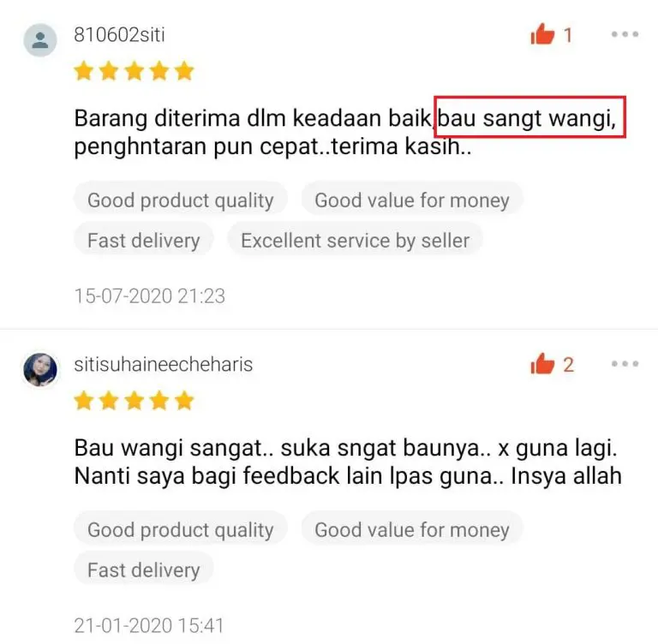Viewport: 658px width, 644px height.
Task: Click the like count 2 beside thumbs-up
Action: tap(568, 365)
